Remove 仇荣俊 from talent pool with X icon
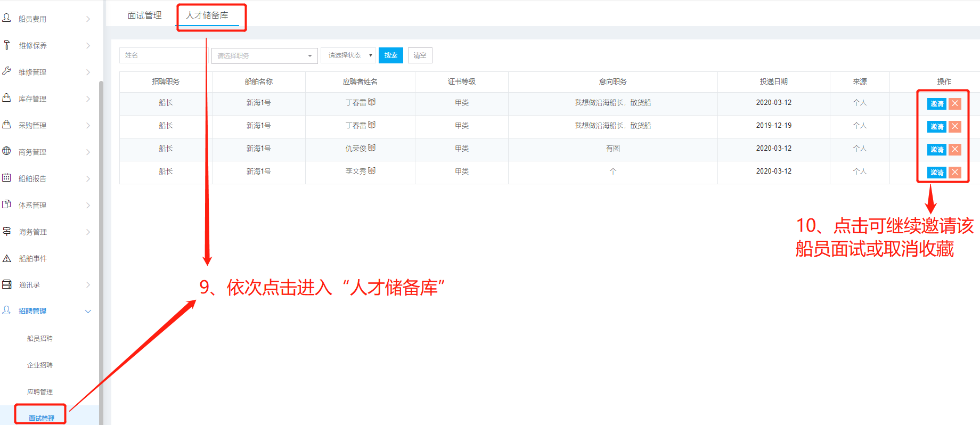 tap(955, 149)
